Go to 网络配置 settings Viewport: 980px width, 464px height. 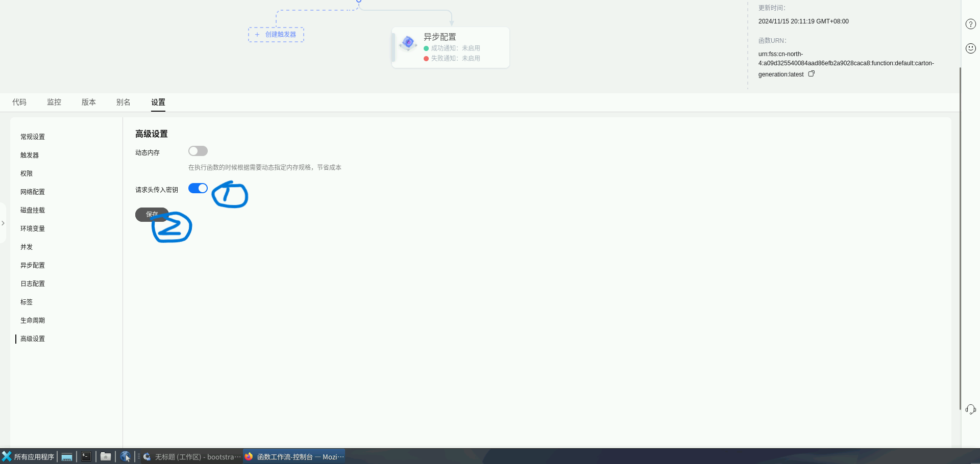tap(33, 192)
